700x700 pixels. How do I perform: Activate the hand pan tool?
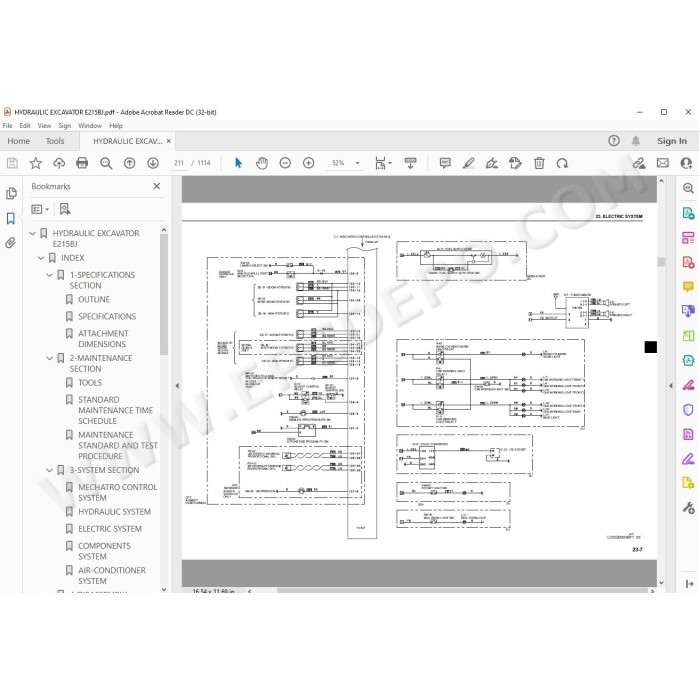(x=262, y=163)
